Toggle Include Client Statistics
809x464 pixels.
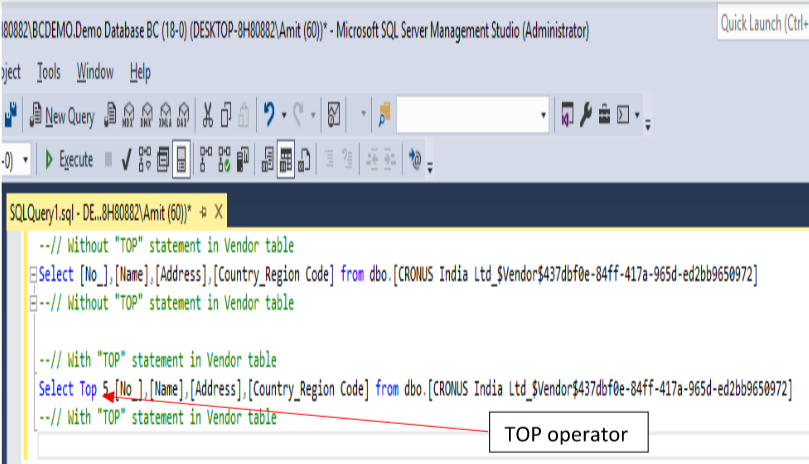click(242, 159)
